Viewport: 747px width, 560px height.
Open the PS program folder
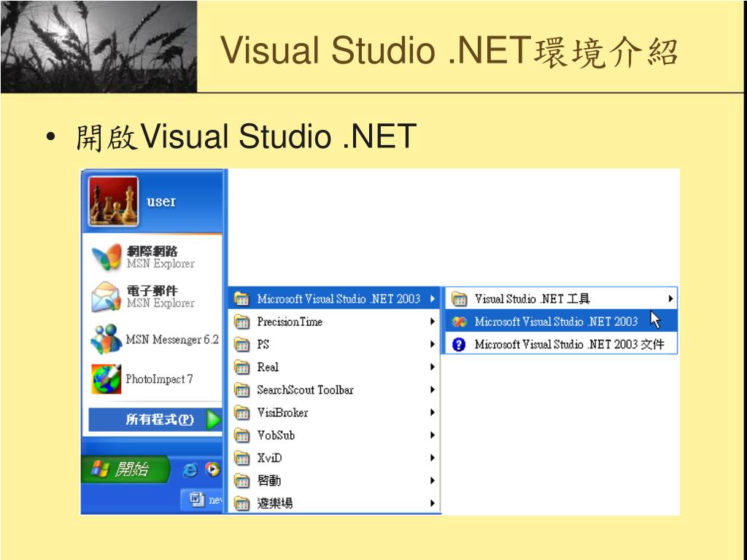pyautogui.click(x=334, y=344)
